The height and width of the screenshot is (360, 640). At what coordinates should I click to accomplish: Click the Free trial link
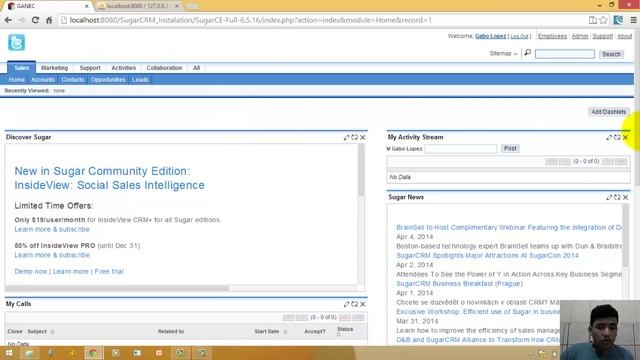tap(109, 271)
